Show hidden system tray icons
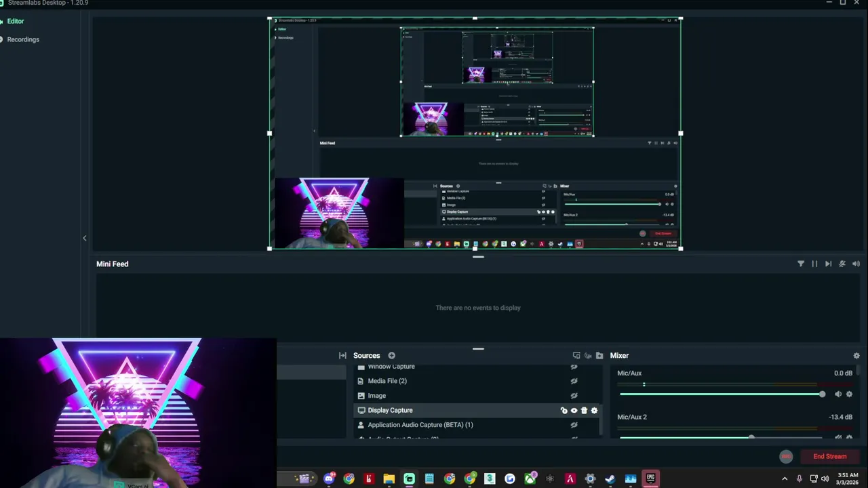This screenshot has height=488, width=868. (x=785, y=479)
